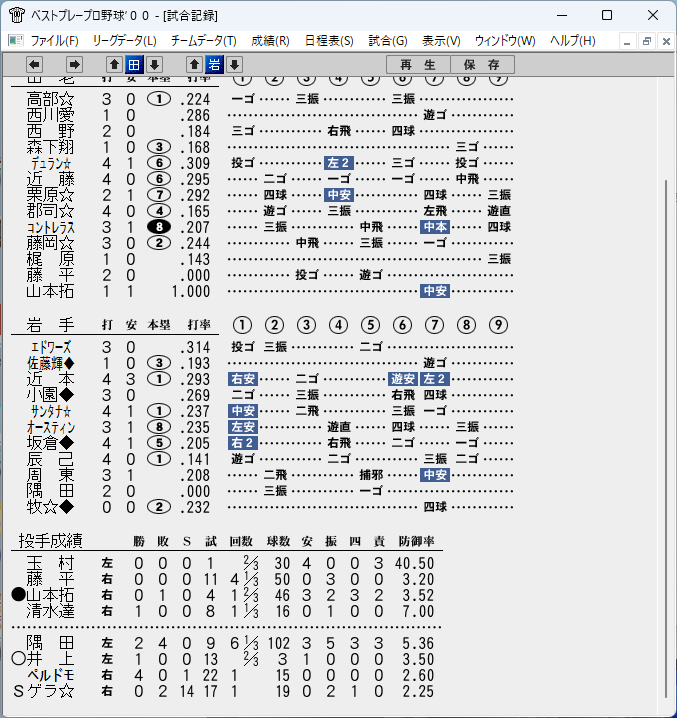Open the 日程表(S) menu
The image size is (677, 718).
[x=329, y=41]
